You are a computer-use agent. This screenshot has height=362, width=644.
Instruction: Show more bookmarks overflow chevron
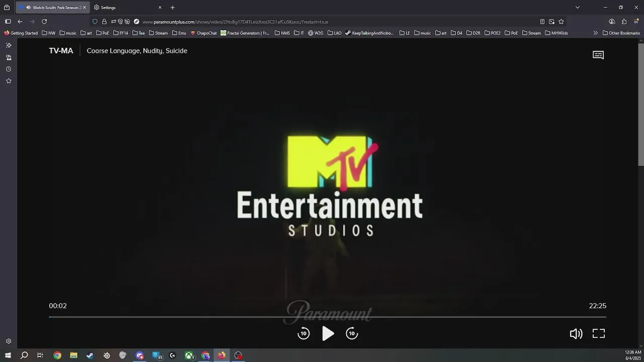coord(596,33)
